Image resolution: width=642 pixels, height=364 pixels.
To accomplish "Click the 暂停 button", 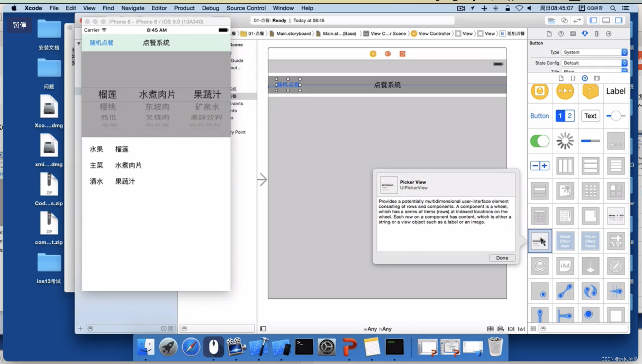I will 20,25.
